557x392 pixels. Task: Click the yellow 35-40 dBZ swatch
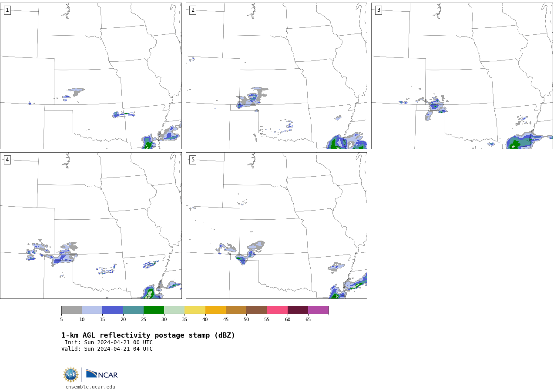[195, 310]
